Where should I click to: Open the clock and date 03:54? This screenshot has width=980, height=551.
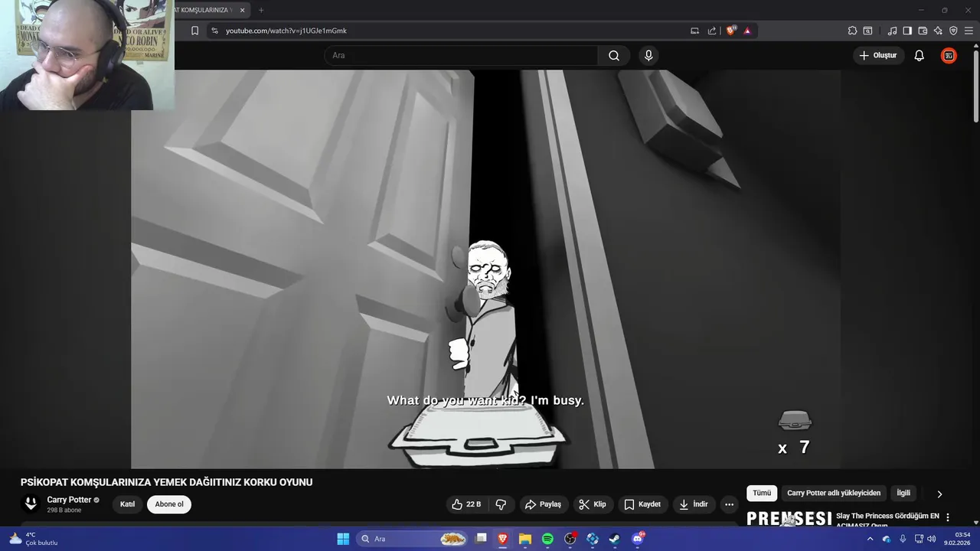(x=958, y=539)
